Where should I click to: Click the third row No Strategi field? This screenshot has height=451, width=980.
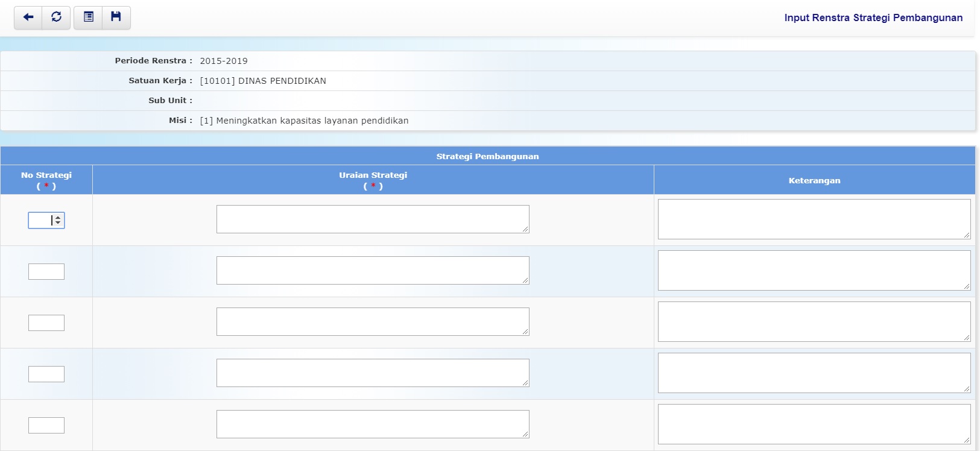tap(46, 323)
